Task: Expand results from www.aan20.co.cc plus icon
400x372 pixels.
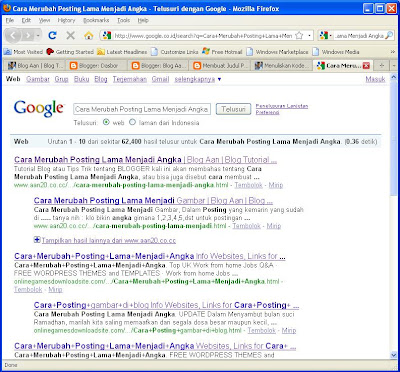Action: [37, 239]
